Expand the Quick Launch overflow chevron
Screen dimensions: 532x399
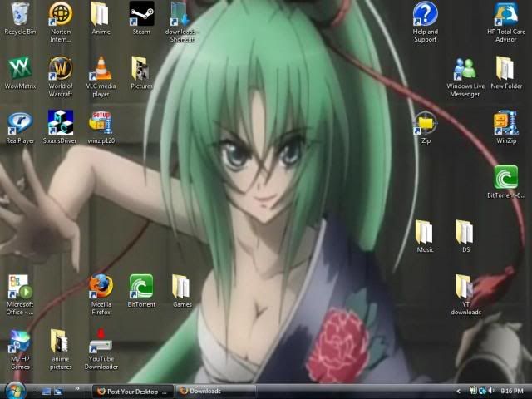pos(77,388)
